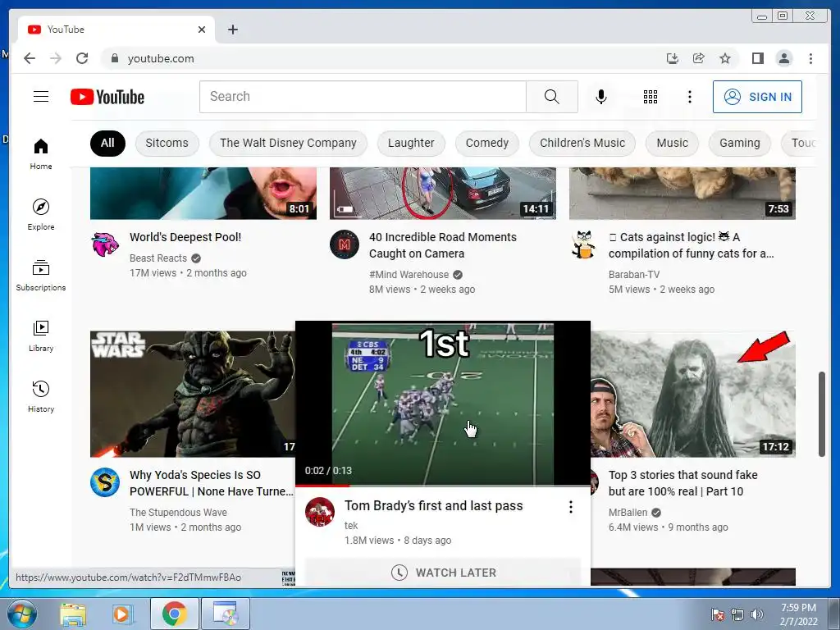Image resolution: width=840 pixels, height=630 pixels.
Task: Select the Music filter chip
Action: [673, 143]
